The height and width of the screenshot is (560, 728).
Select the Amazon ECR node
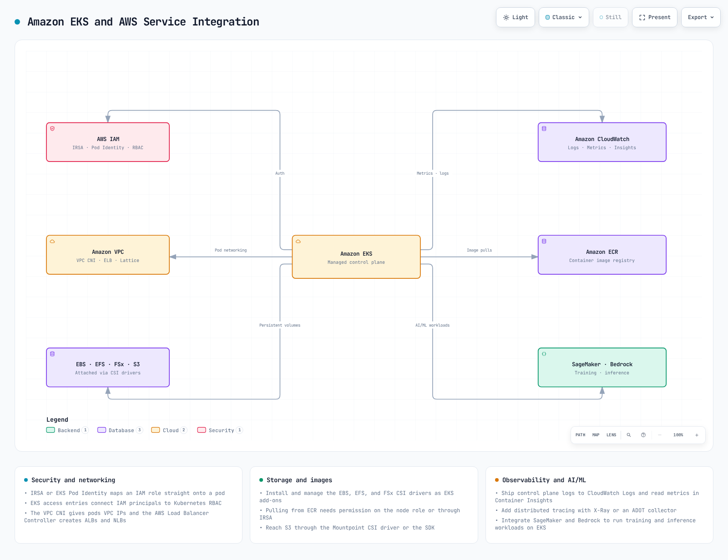click(x=602, y=255)
